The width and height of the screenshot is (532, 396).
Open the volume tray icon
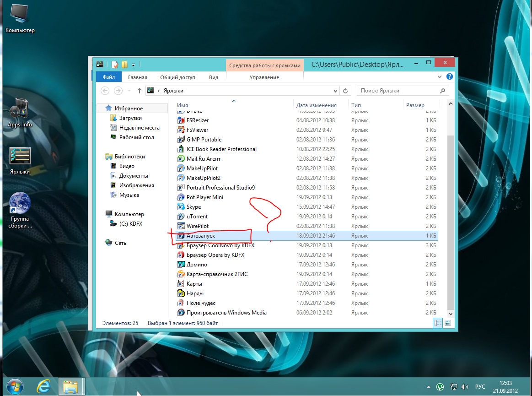(465, 387)
